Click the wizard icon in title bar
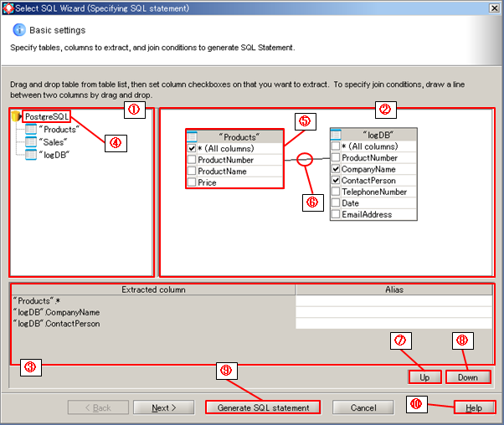This screenshot has width=504, height=425. 8,8
